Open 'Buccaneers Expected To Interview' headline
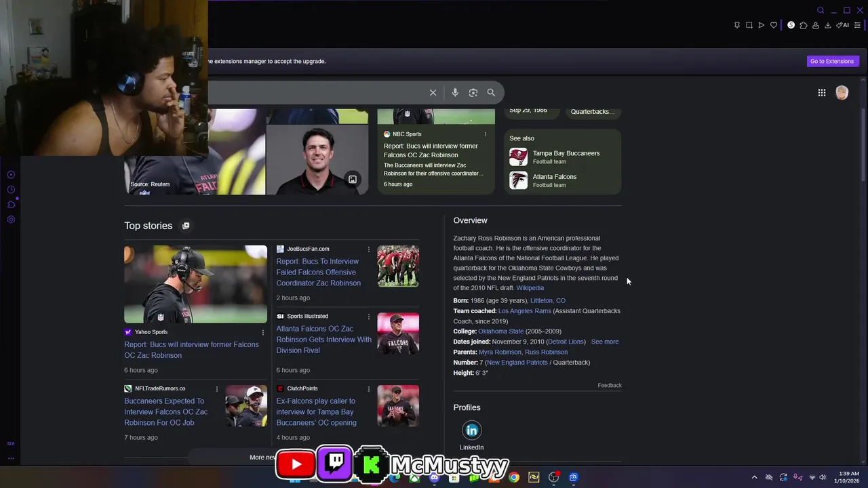Image resolution: width=868 pixels, height=488 pixels. [166, 412]
